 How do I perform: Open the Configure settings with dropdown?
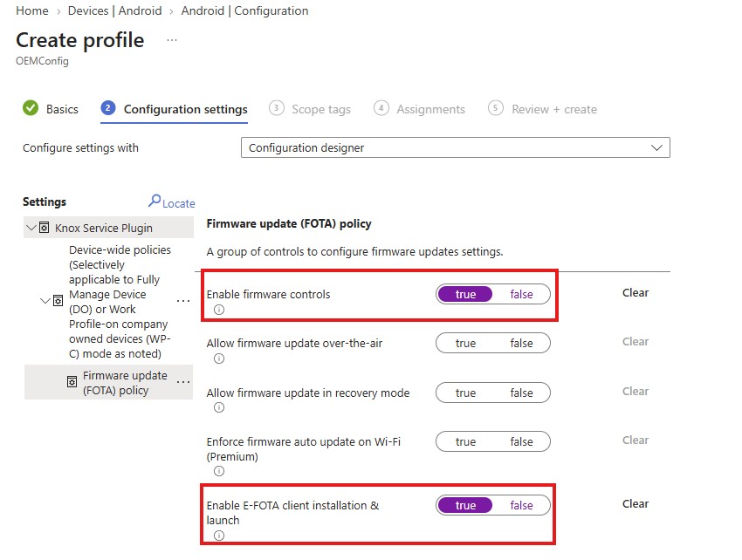pos(455,147)
